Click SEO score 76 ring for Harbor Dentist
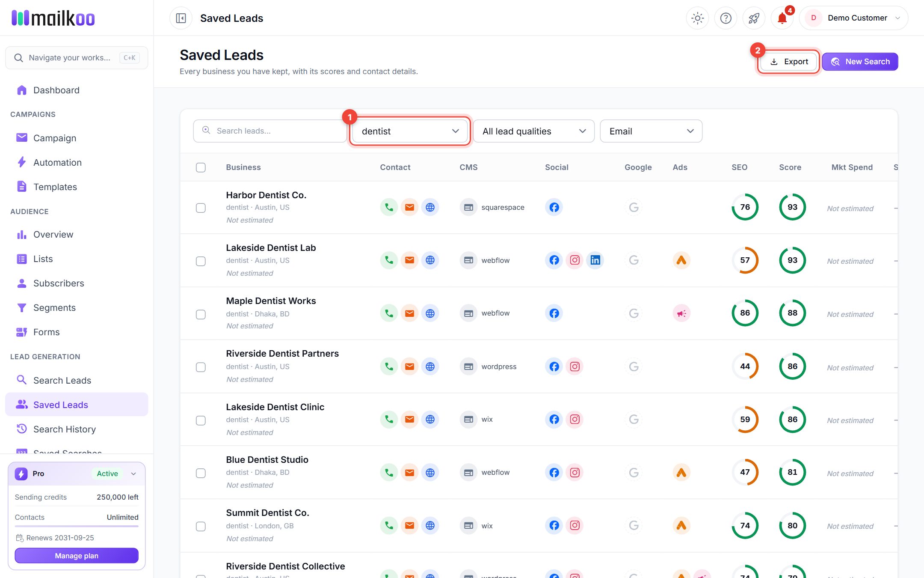 (745, 207)
